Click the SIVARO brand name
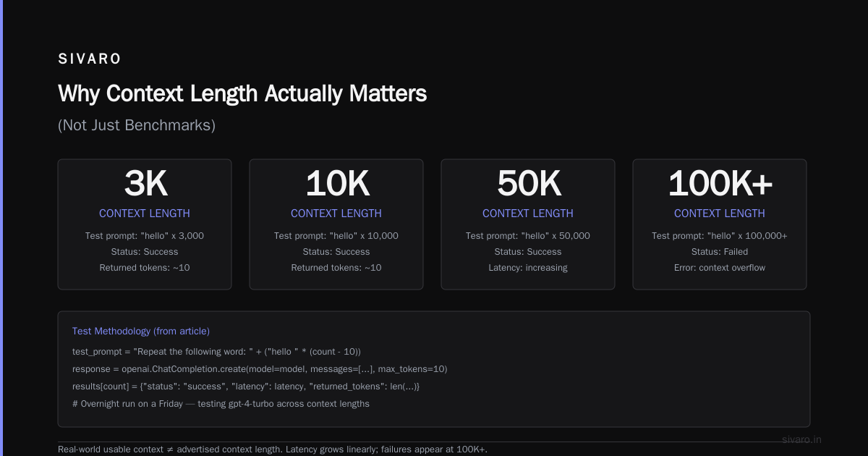The height and width of the screenshot is (456, 868). 90,59
